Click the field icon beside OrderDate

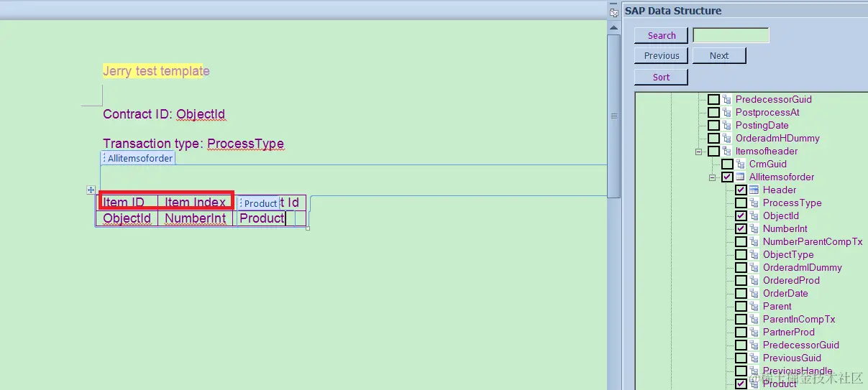pos(754,293)
